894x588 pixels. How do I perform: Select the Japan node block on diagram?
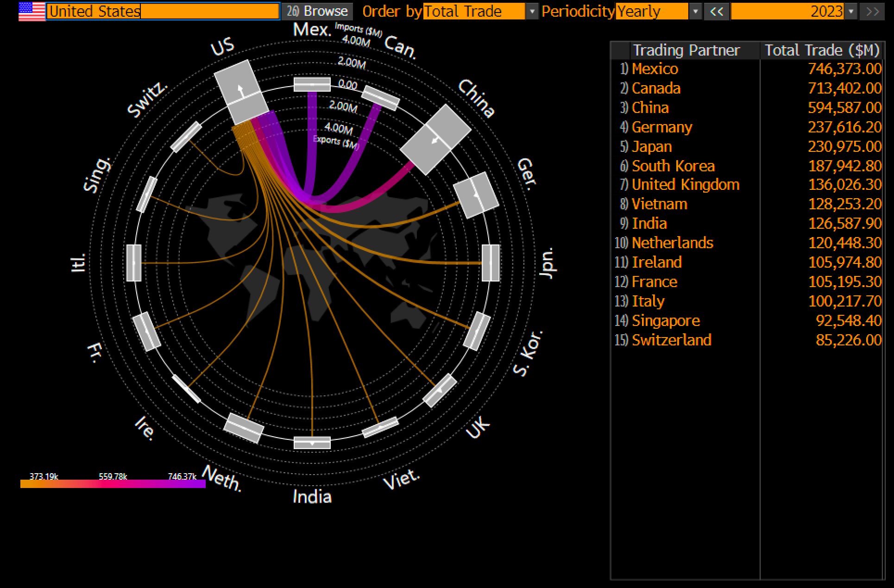(491, 263)
